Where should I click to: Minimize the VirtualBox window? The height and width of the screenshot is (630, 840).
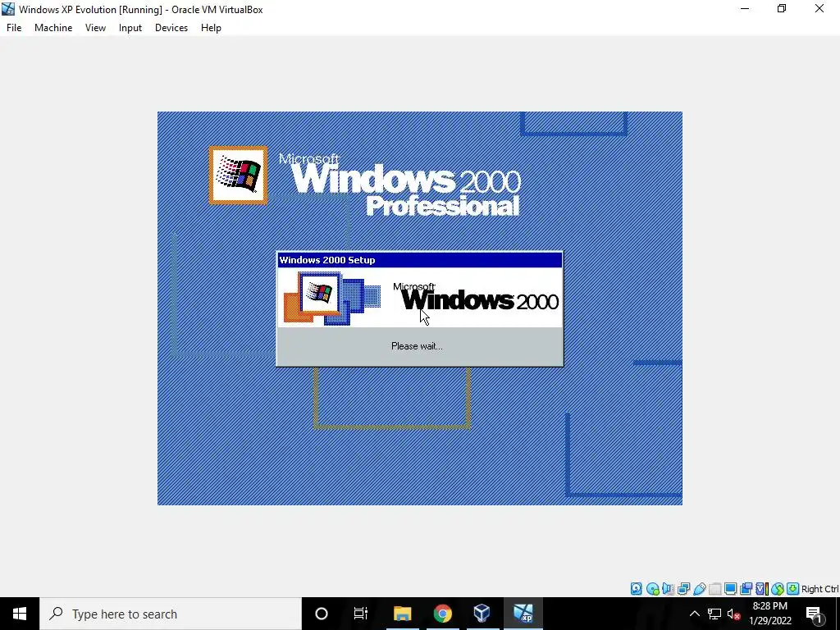click(x=745, y=8)
